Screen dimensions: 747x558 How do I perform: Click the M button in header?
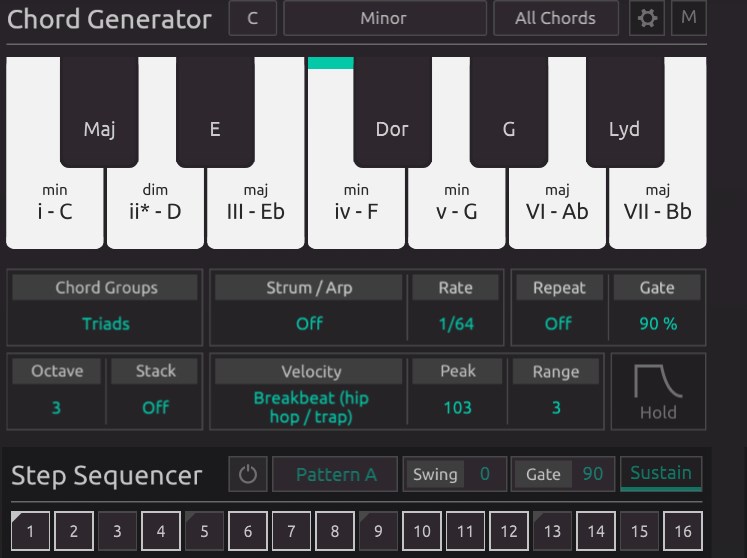[688, 18]
